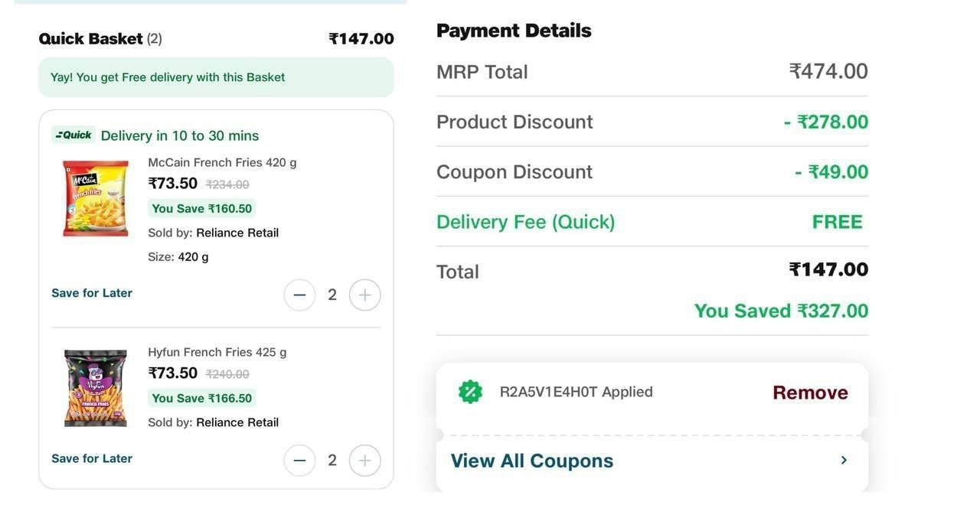Screen dimensions: 980x505
Task: Save McCain French Fries for later
Action: pyautogui.click(x=92, y=293)
